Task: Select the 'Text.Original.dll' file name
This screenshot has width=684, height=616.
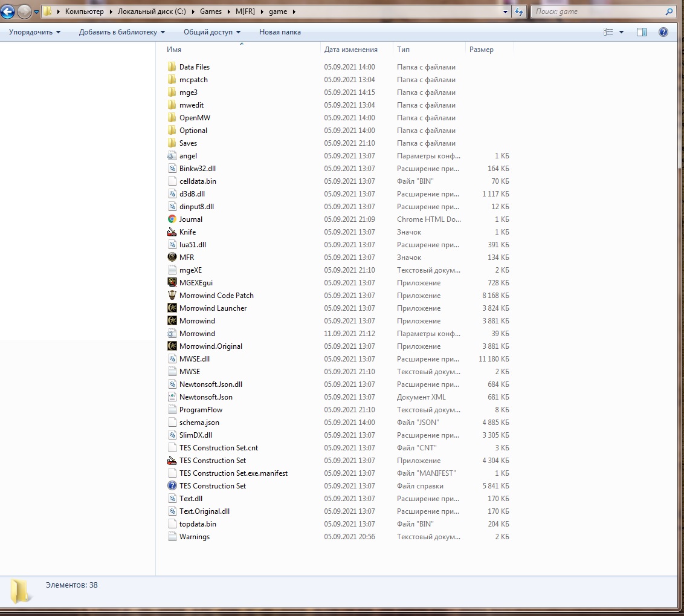Action: point(204,511)
